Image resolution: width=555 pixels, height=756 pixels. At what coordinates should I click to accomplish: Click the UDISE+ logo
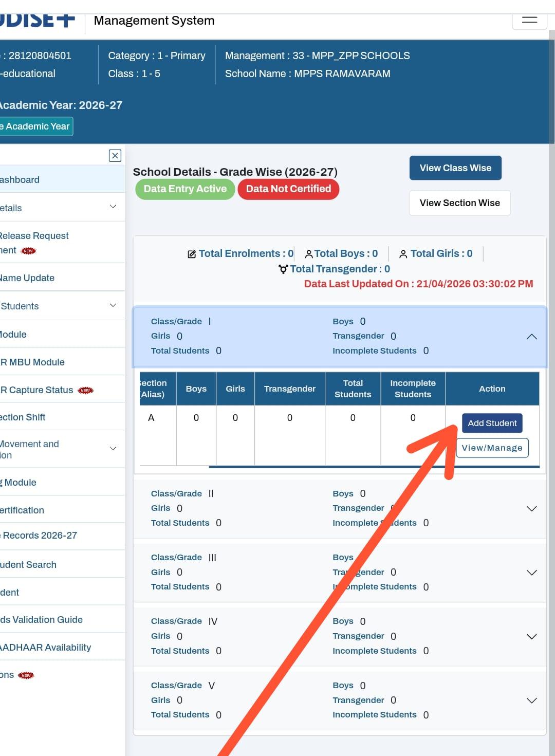tap(37, 21)
